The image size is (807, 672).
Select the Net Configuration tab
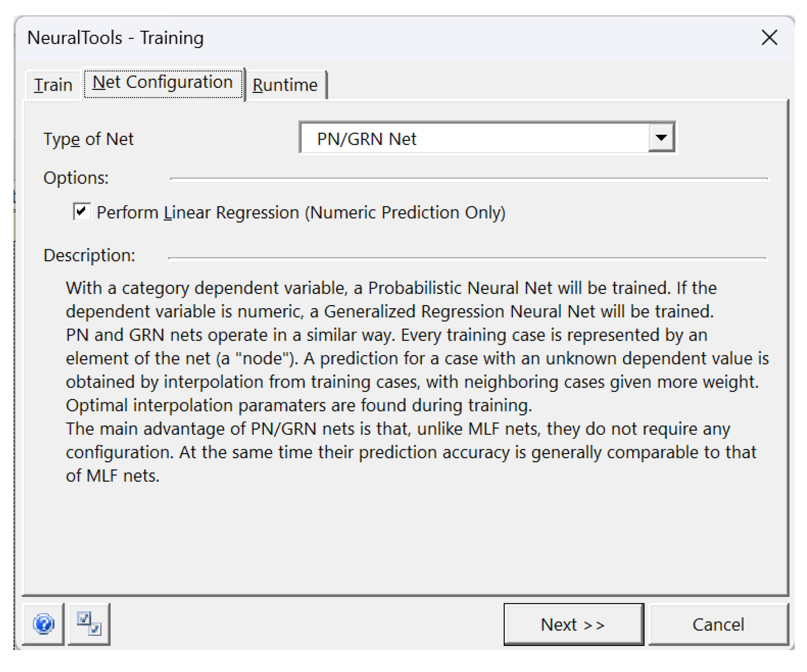pos(163,83)
